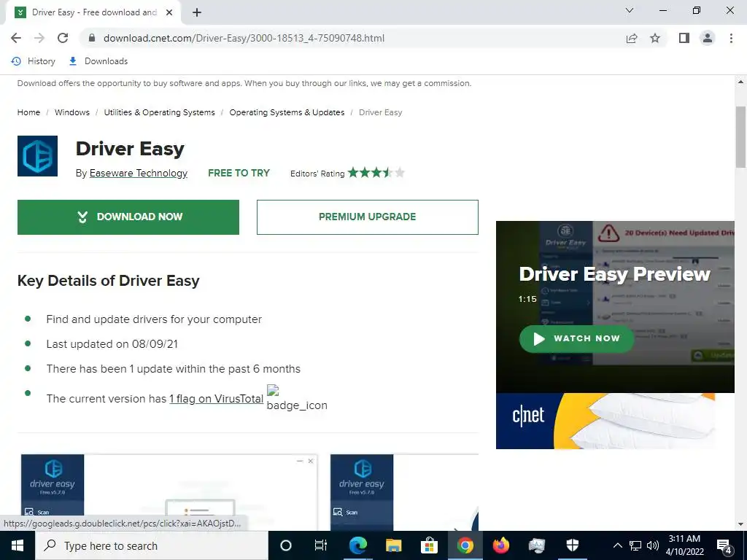Open volume control tray icon
747x560 pixels.
tap(653, 545)
